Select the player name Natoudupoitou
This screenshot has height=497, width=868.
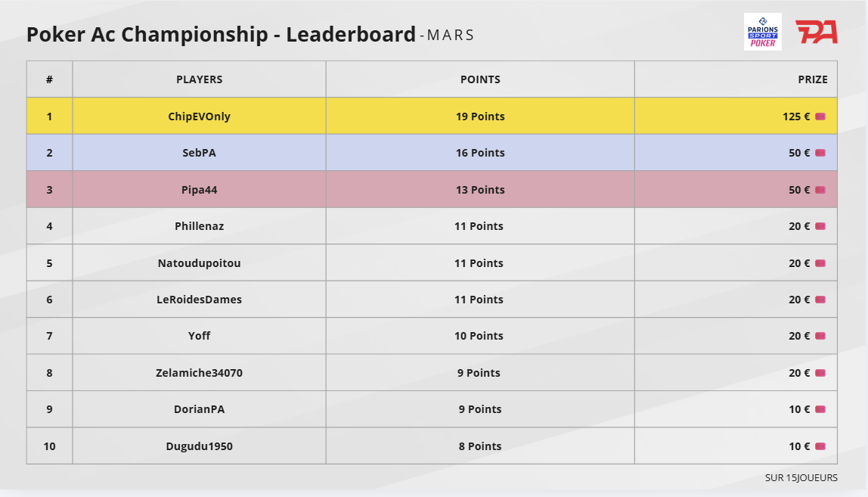tap(200, 263)
